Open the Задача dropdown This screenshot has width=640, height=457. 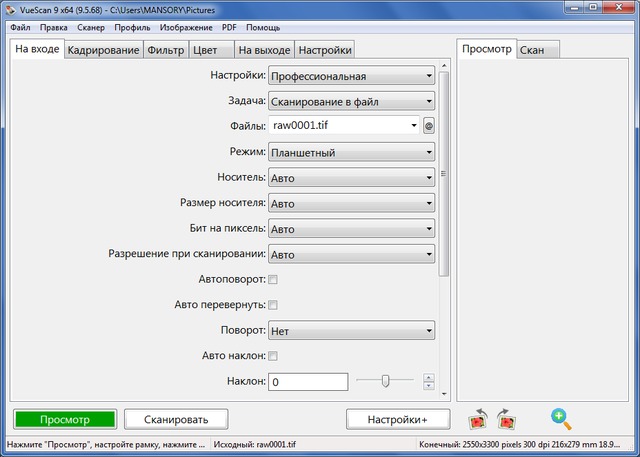351,101
